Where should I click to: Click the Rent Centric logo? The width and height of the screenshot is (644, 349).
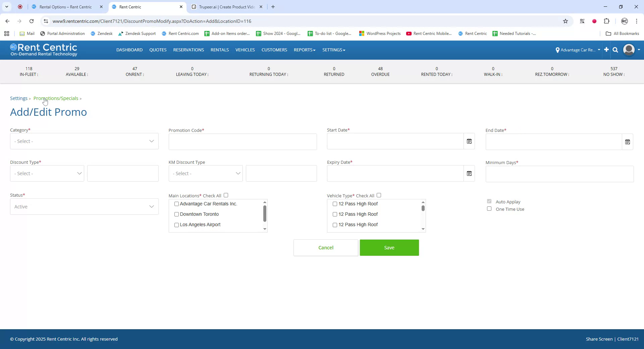tap(44, 50)
